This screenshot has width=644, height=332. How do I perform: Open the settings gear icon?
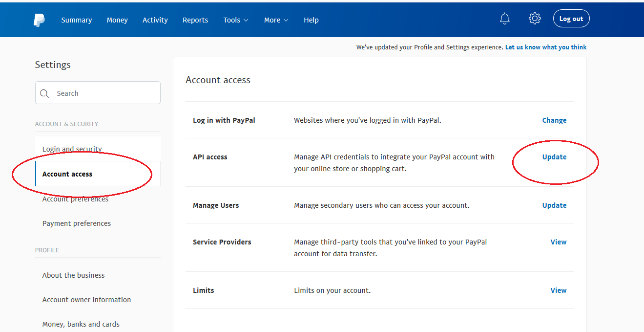pos(535,19)
